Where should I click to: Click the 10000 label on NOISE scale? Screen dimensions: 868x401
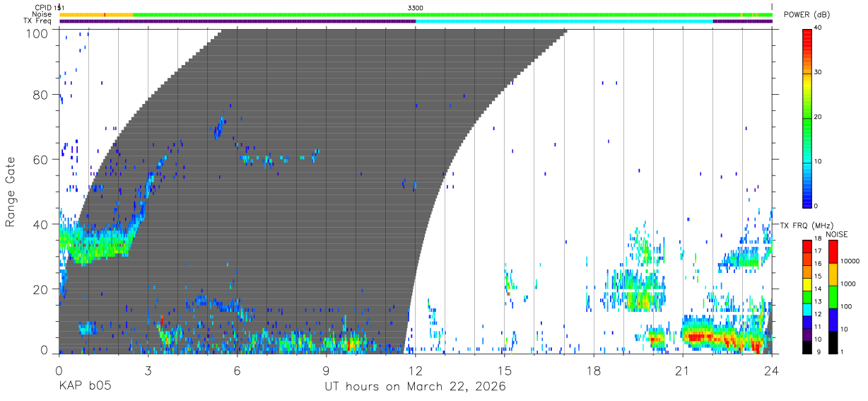pos(851,260)
